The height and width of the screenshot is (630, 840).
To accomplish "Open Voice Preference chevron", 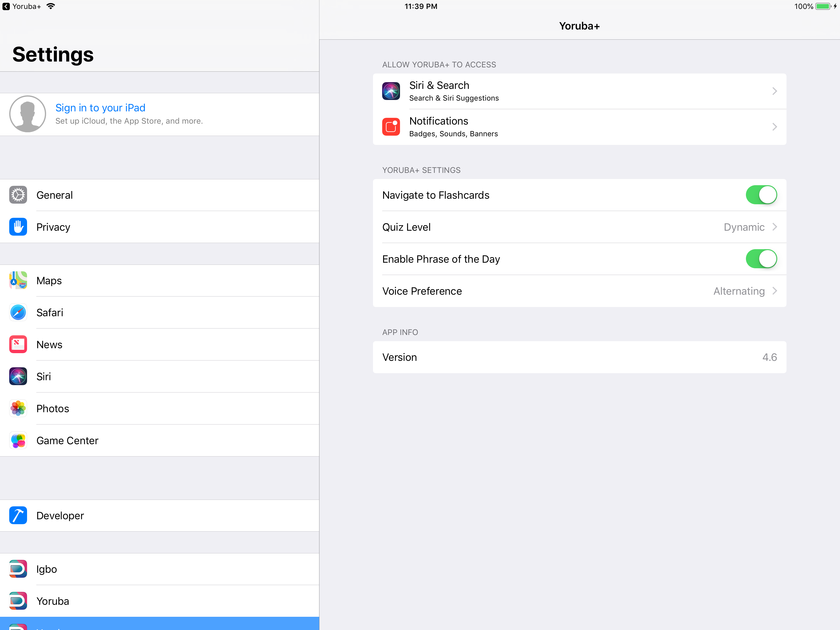I will (x=774, y=291).
